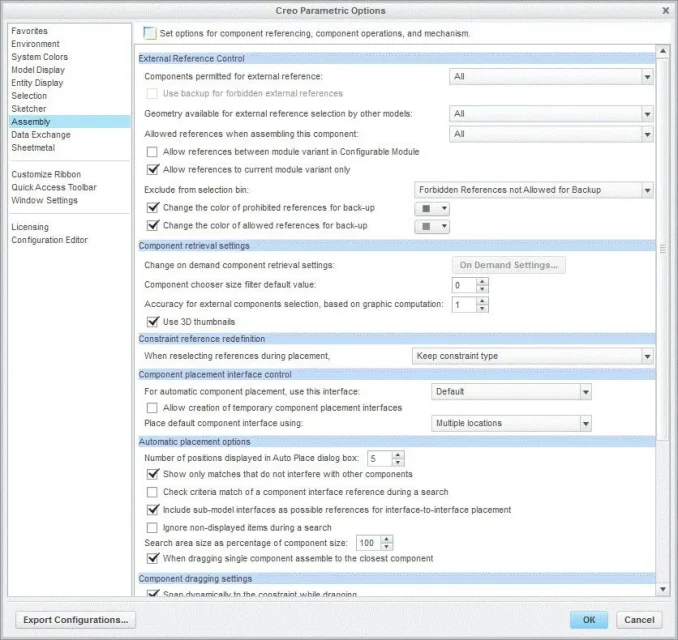Select the Assembly category
Image resolution: width=678 pixels, height=640 pixels.
(69, 122)
